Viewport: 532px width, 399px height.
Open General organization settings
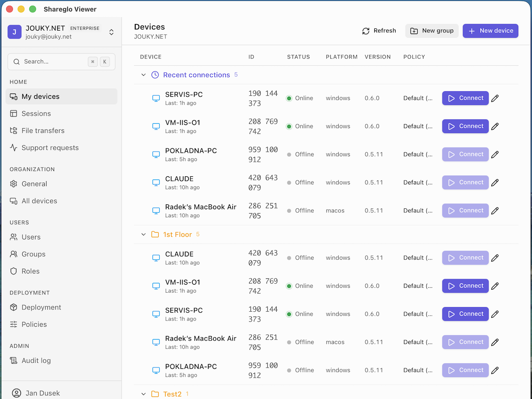click(61, 184)
